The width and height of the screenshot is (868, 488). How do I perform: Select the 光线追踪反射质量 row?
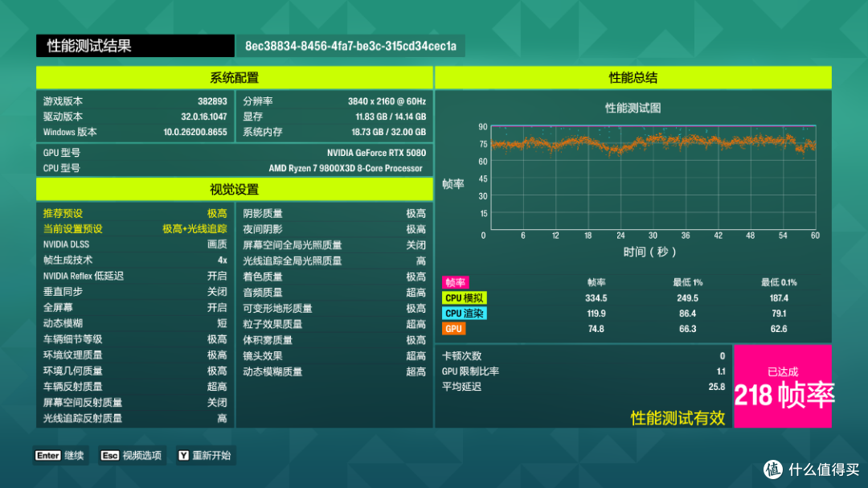pos(135,418)
